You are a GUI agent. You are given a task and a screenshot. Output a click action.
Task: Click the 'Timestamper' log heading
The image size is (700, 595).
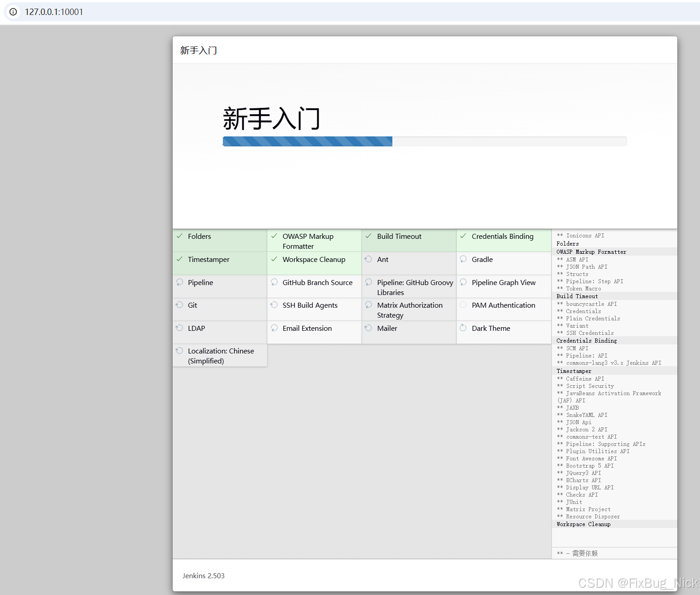click(x=574, y=371)
